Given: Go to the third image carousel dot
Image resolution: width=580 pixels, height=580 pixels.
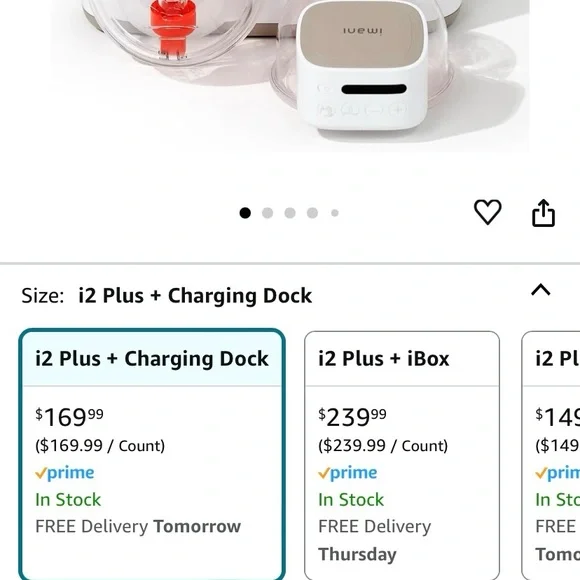Looking at the screenshot, I should [x=290, y=213].
